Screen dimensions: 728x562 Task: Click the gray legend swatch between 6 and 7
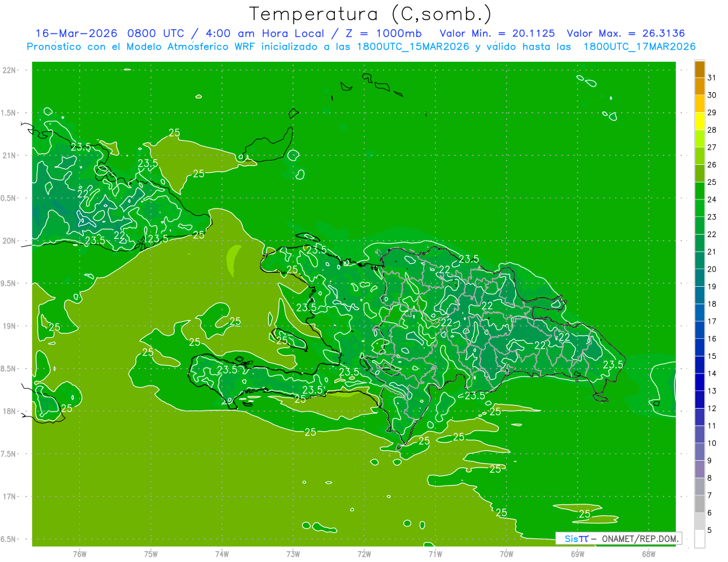pyautogui.click(x=699, y=504)
